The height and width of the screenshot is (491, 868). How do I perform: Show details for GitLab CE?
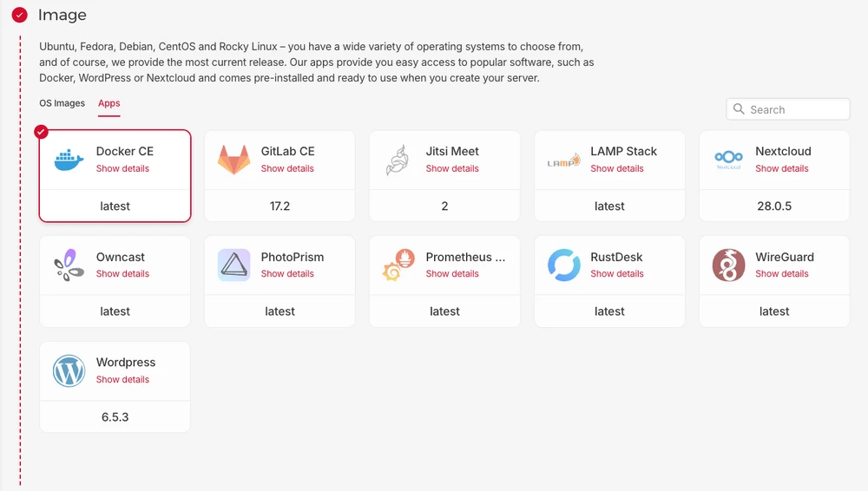tap(287, 169)
